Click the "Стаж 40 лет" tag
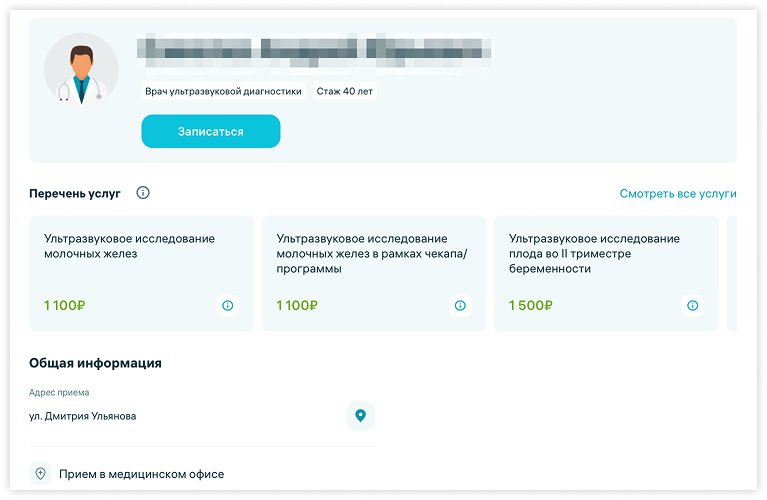This screenshot has height=500, width=767. 345,91
